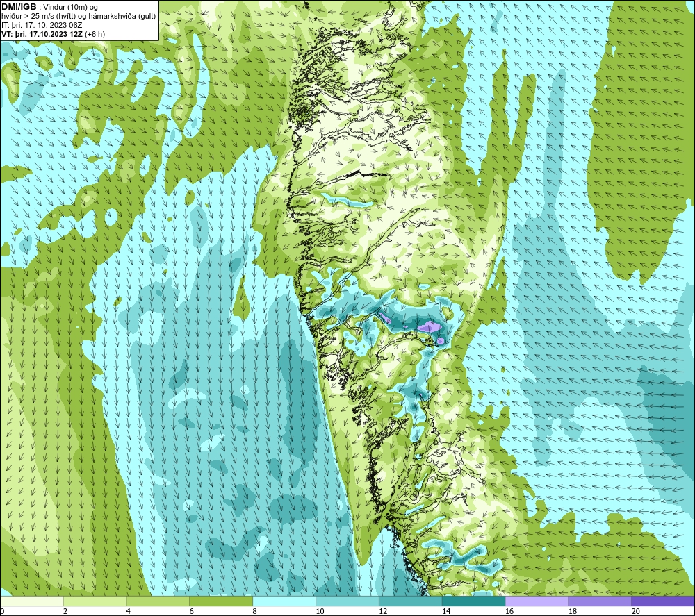Click the "IT: þri. 17. 10. 2023 06Z" line

[x=42, y=25]
